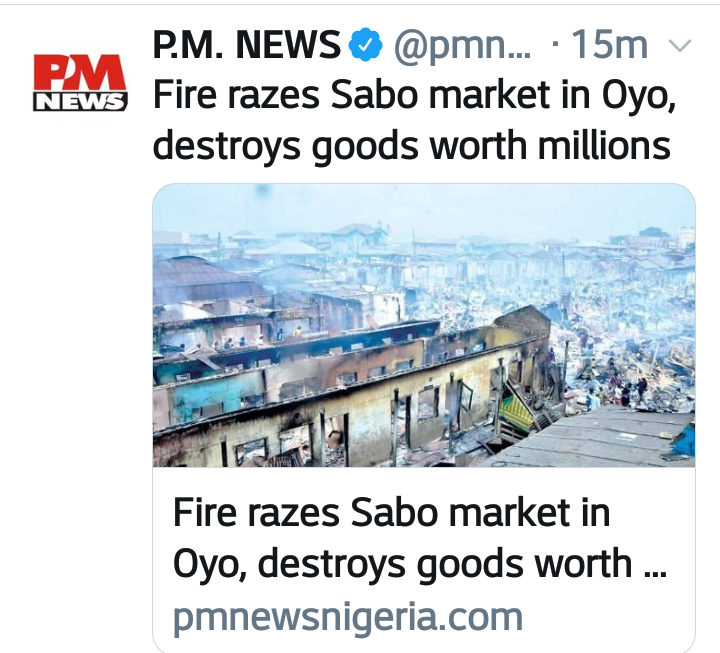Expand the tweet options chevron

click(680, 45)
